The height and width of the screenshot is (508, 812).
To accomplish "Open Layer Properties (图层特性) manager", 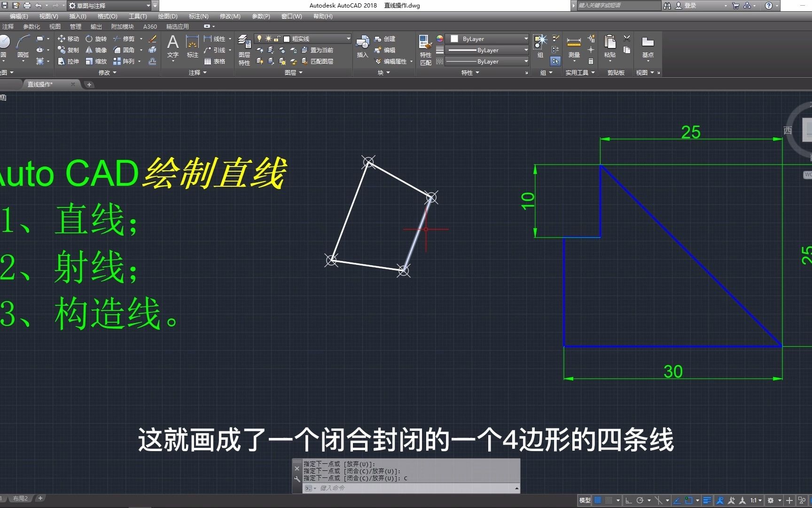I will [x=244, y=49].
